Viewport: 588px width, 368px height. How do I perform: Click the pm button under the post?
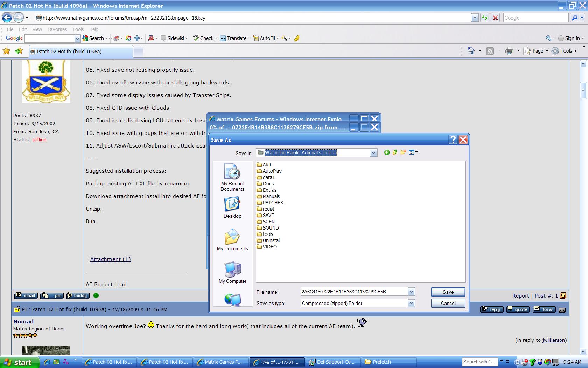click(x=52, y=295)
